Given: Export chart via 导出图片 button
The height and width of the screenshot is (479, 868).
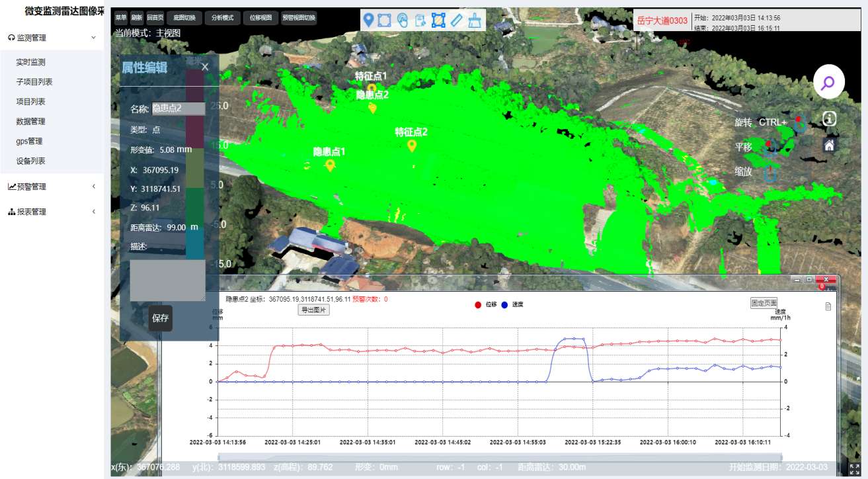Looking at the screenshot, I should tap(314, 310).
